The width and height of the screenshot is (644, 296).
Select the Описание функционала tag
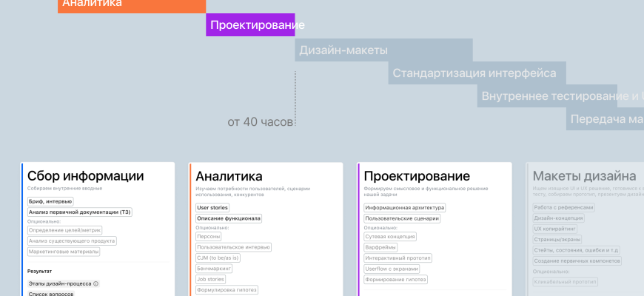(228, 218)
